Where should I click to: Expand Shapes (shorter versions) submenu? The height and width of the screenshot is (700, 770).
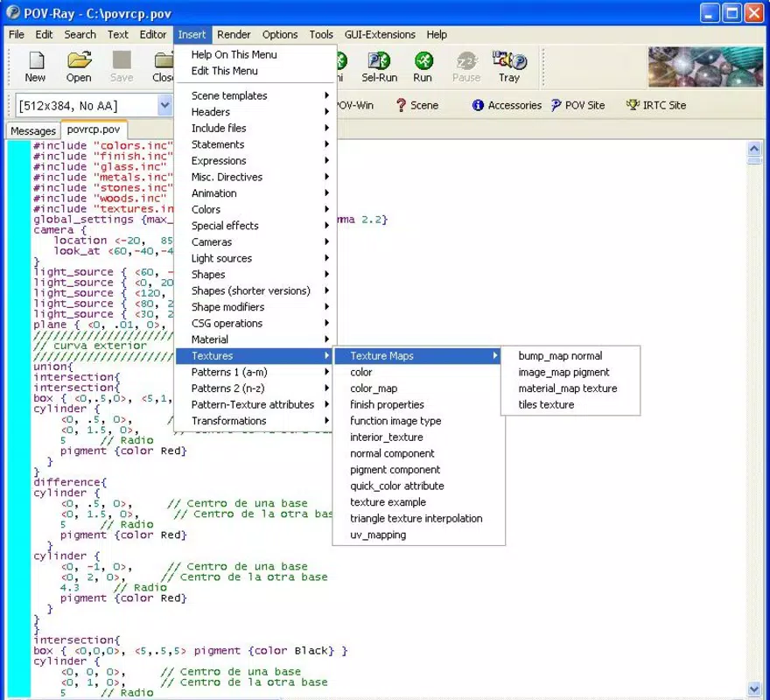point(255,290)
